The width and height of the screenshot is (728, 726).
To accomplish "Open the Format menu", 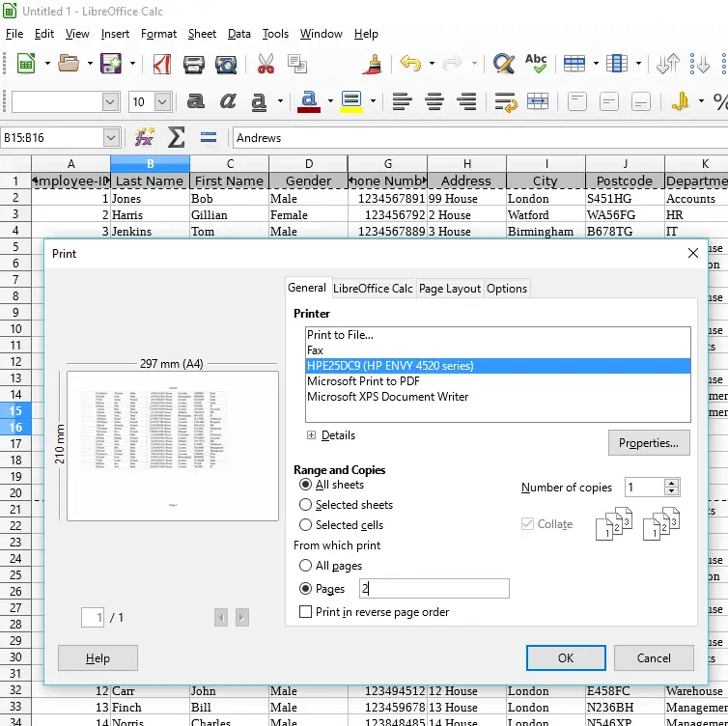I will (158, 34).
